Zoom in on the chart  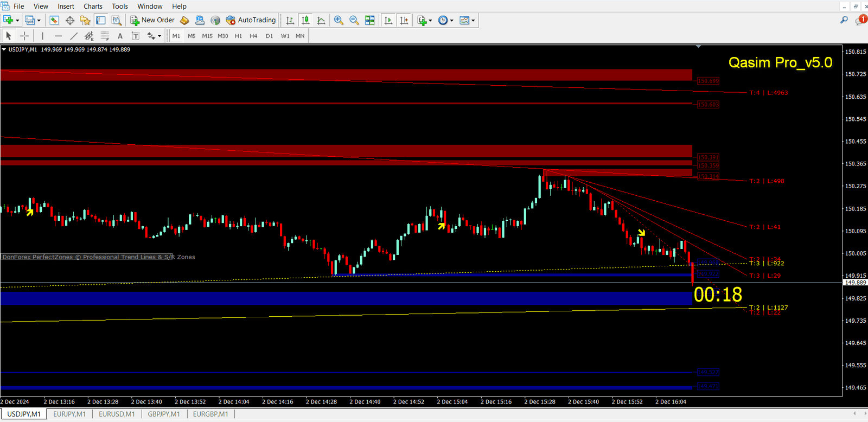[x=339, y=20]
